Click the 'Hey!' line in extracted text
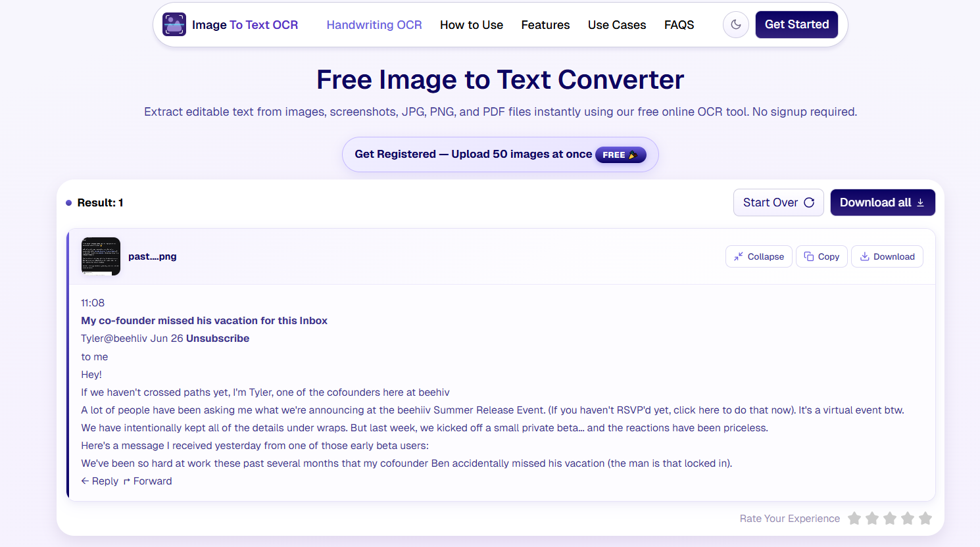 [91, 375]
